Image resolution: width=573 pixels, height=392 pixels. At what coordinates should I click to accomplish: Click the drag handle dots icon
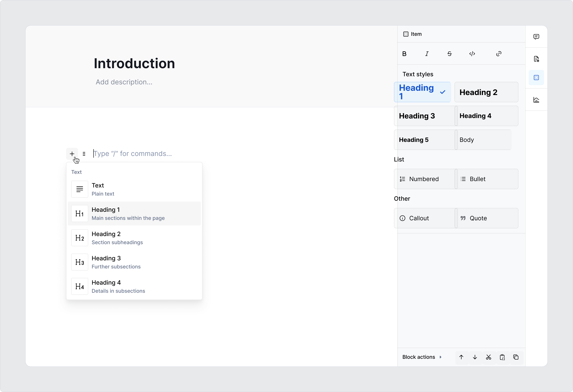84,154
